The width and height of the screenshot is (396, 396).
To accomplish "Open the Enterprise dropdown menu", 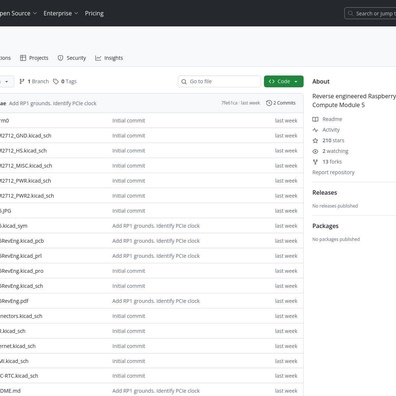I will tap(61, 13).
